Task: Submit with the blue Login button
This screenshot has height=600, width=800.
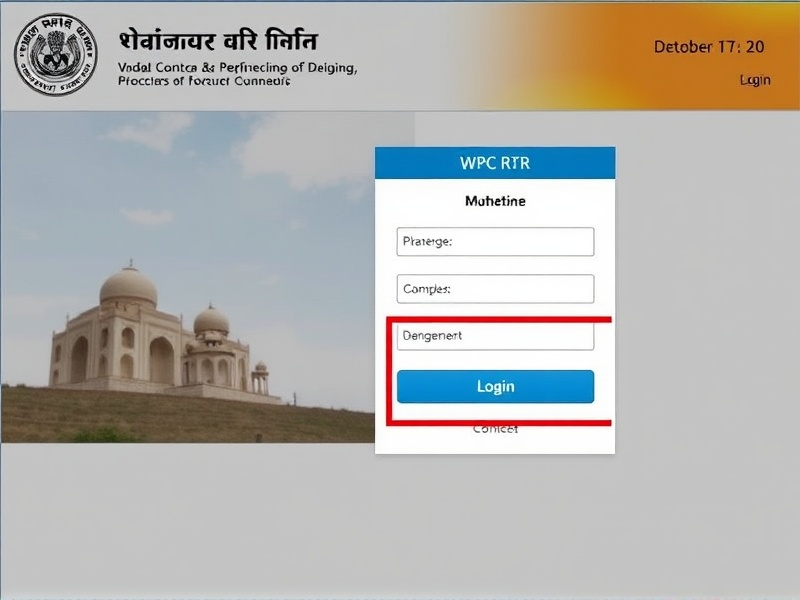Action: coord(495,387)
